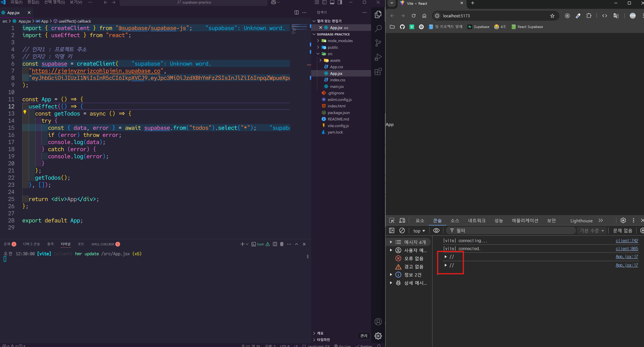Switch to the 네트워크 tab in DevTools

(477, 221)
